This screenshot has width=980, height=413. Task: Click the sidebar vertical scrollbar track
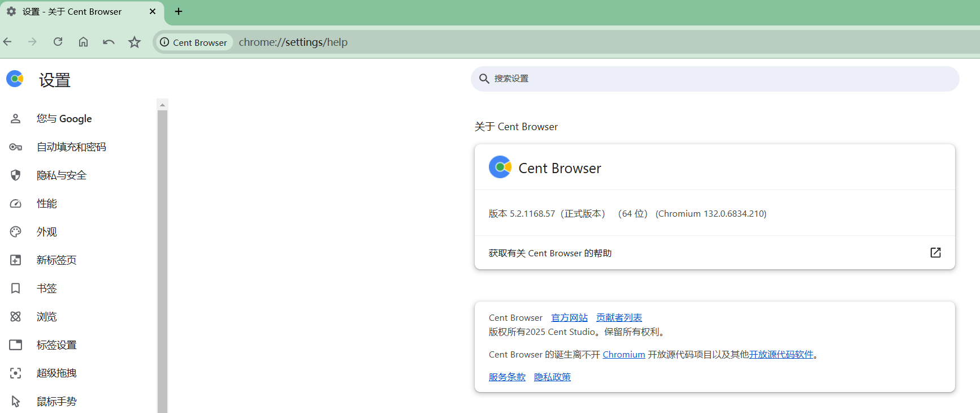pos(163,260)
